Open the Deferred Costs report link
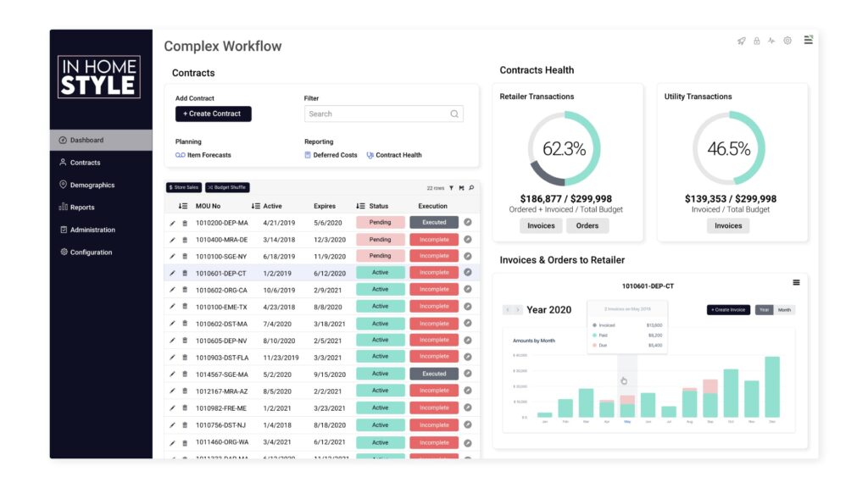868x488 pixels. [x=331, y=156]
